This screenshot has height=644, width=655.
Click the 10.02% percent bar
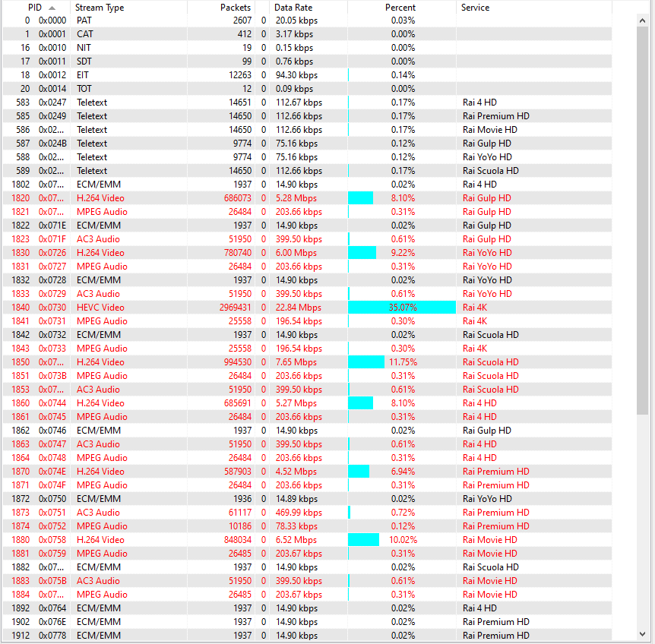(363, 540)
